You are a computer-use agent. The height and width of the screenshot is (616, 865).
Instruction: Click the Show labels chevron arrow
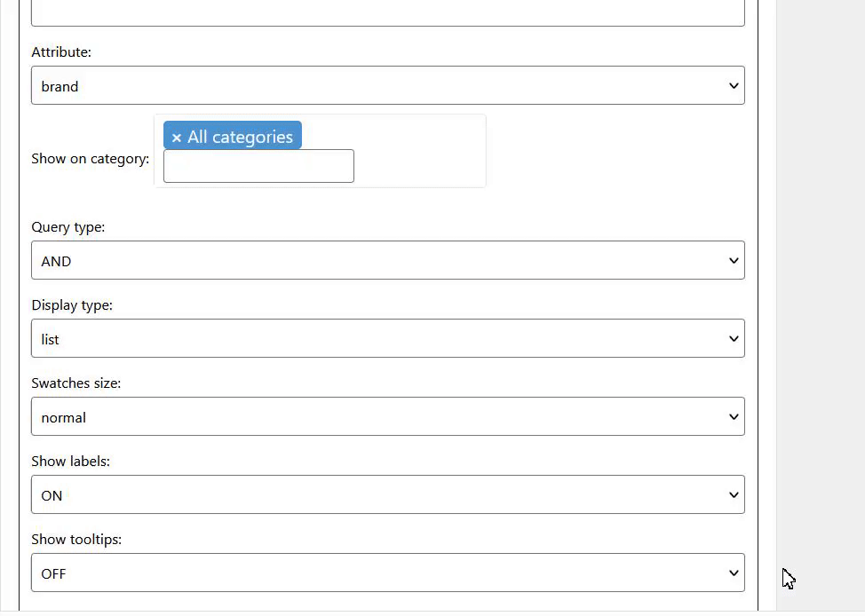[734, 495]
